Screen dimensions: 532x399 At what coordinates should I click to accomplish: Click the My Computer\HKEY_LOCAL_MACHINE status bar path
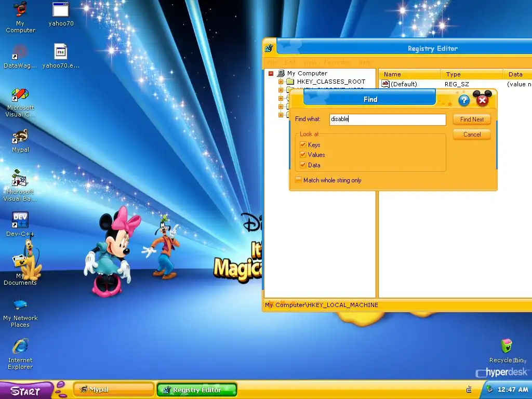point(321,305)
